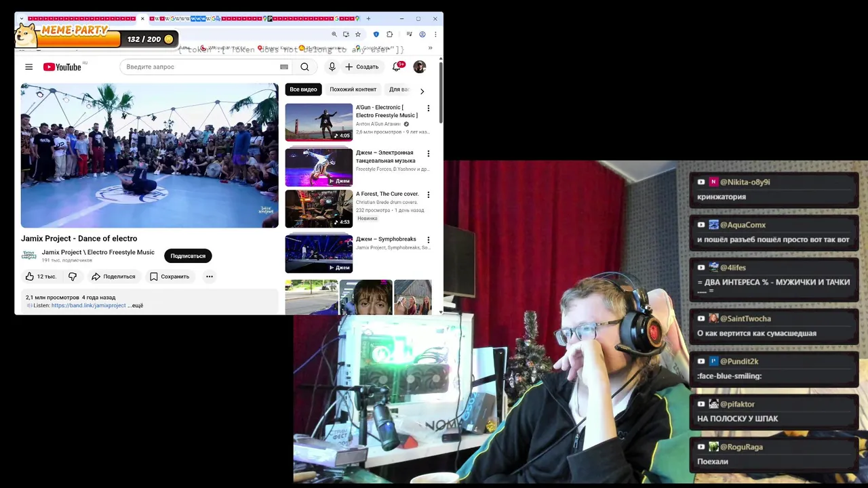The width and height of the screenshot is (868, 488).
Task: Open options for A Forest, The Cure cover
Action: point(428,195)
